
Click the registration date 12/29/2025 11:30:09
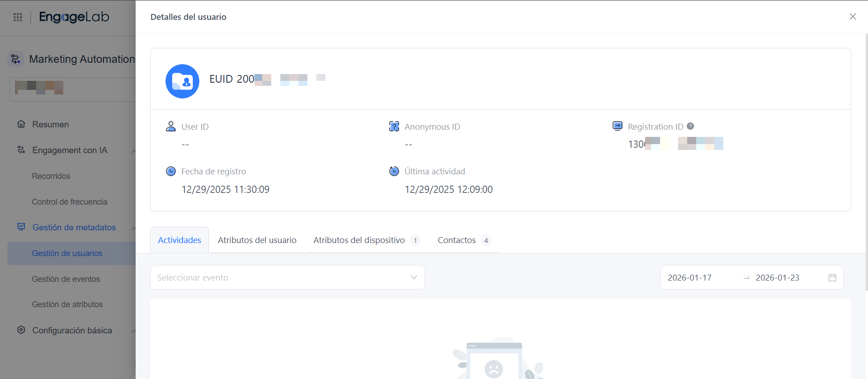pos(225,189)
